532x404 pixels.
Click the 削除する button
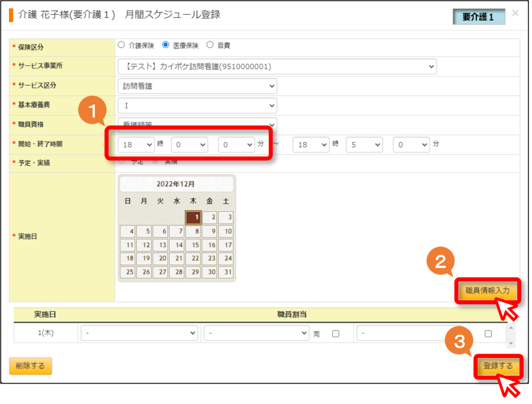[x=31, y=366]
